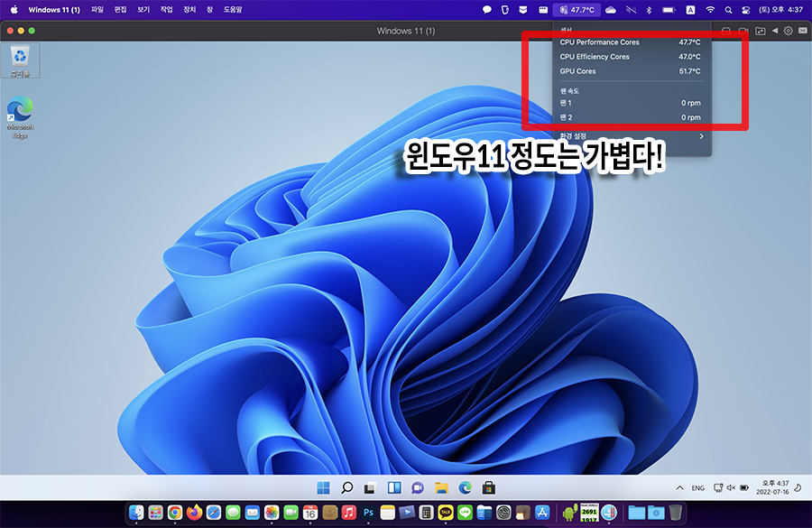This screenshot has height=528, width=812.
Task: Launch Teams Chat from Windows taskbar
Action: (x=418, y=487)
